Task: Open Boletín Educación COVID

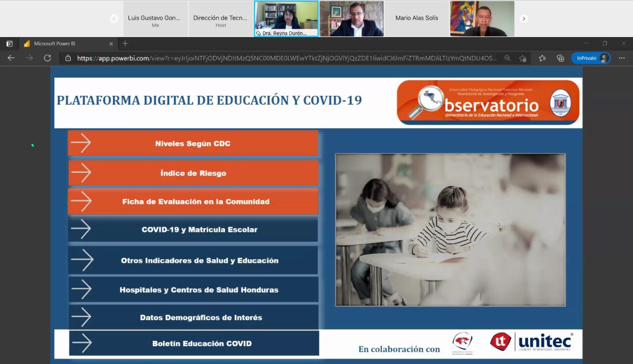Action: pyautogui.click(x=194, y=343)
